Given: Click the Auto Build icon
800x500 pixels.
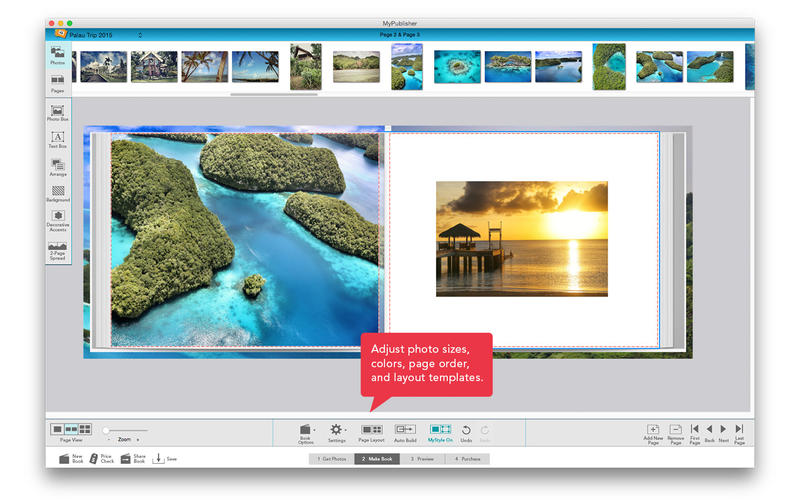Looking at the screenshot, I should [x=405, y=429].
